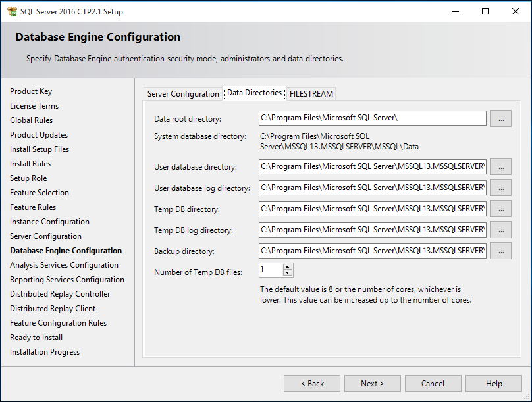Proceed with the Next button

373,384
